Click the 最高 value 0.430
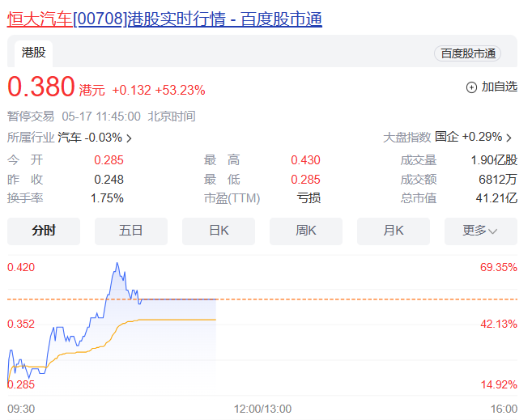The width and height of the screenshot is (532, 420). 306,160
